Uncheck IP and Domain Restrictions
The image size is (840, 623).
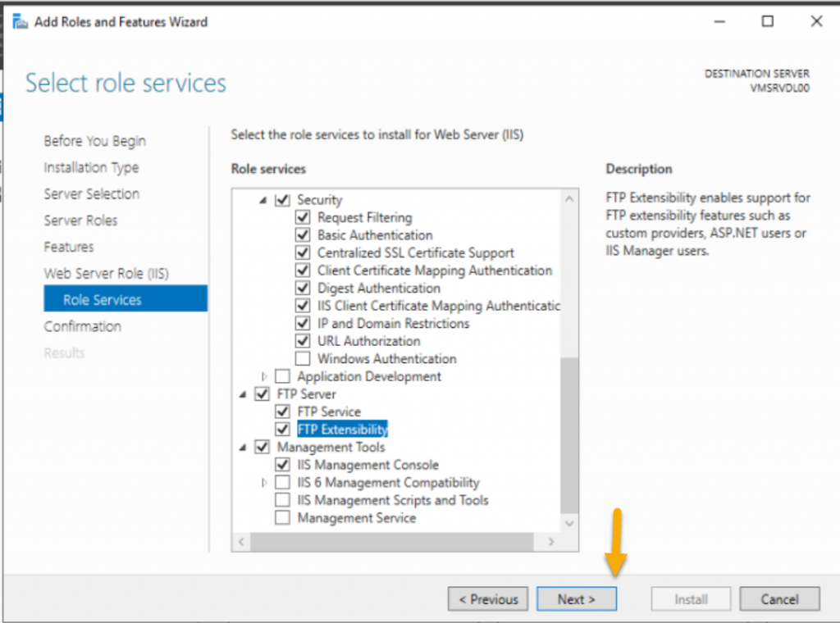[303, 323]
